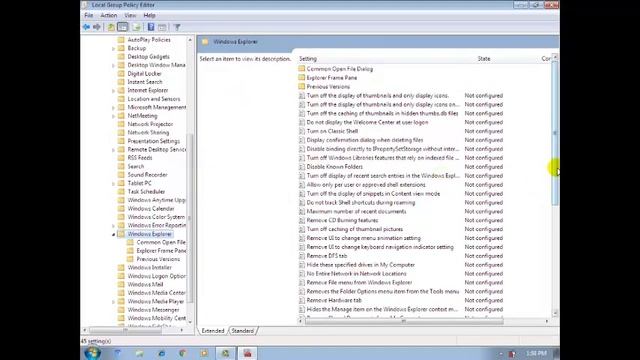The height and width of the screenshot is (360, 640).
Task: Click the folder icon next to Sound Recorder
Action: (x=121, y=175)
